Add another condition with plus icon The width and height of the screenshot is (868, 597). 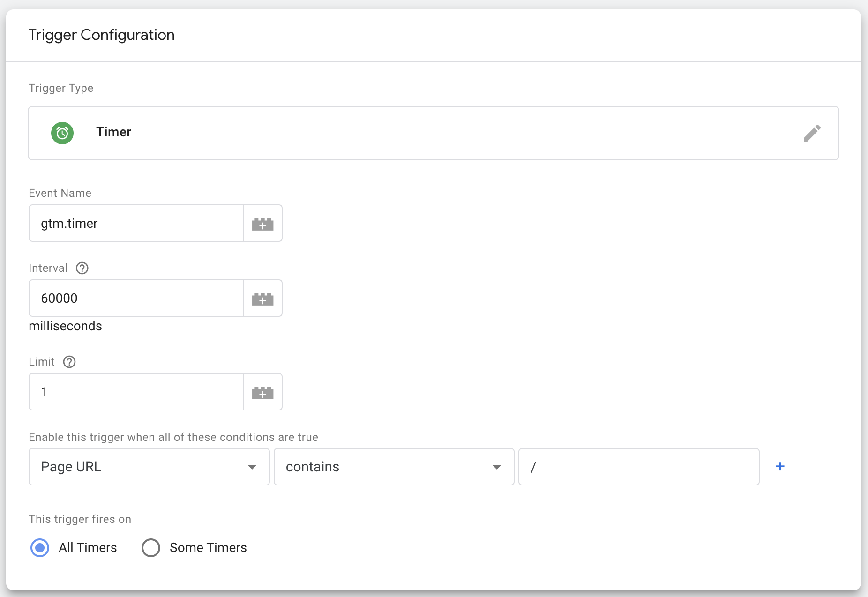780,466
